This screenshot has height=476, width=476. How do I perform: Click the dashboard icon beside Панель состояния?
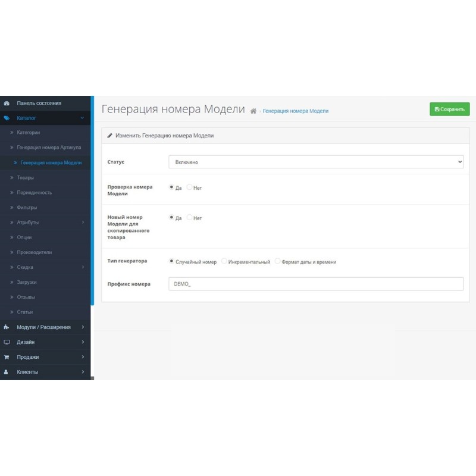point(6,102)
